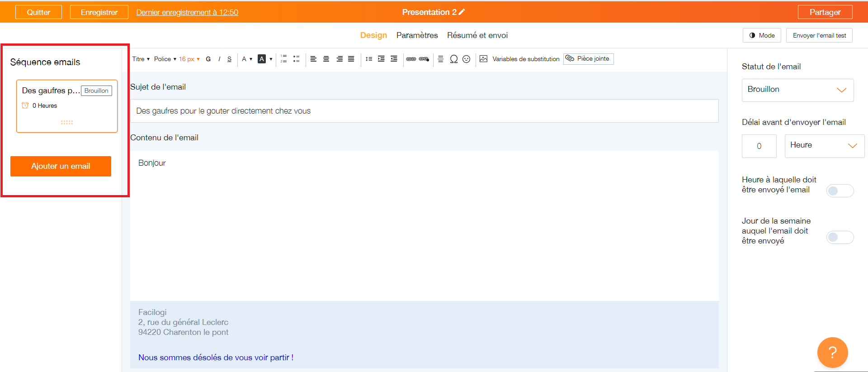Viewport: 868px width, 372px height.
Task: Click Ajouter un email button
Action: (x=61, y=166)
